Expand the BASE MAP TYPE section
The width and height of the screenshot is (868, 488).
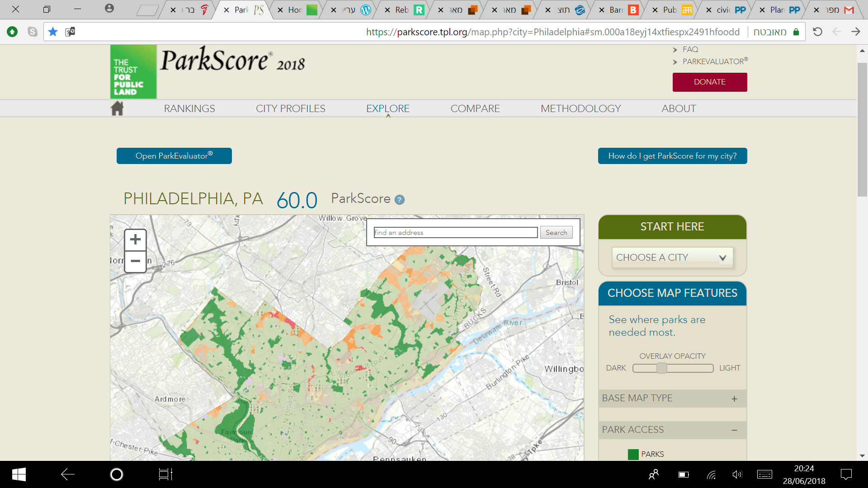[672, 399]
